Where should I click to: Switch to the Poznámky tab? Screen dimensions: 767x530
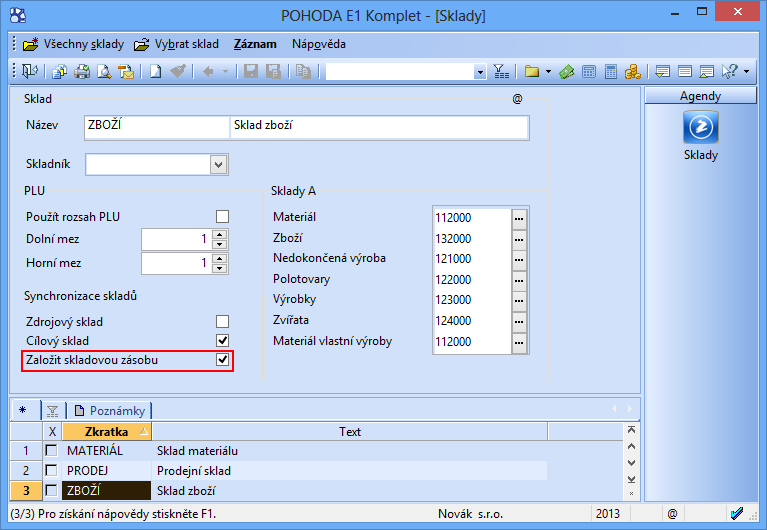110,411
